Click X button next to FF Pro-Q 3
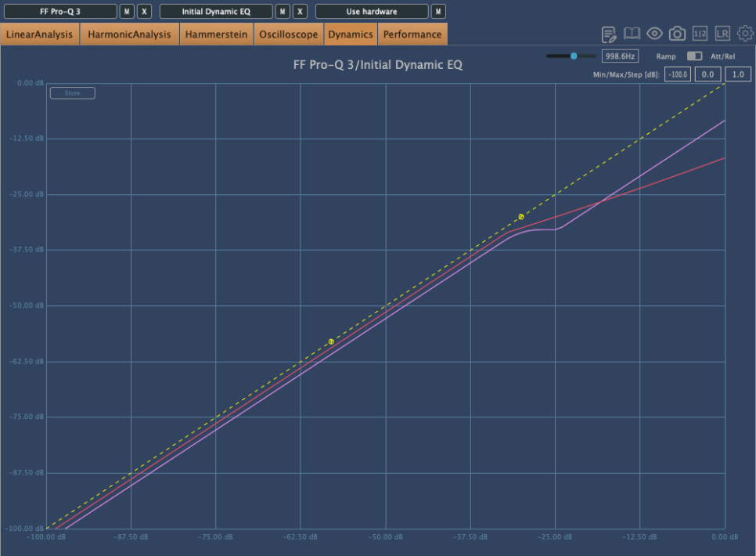Image resolution: width=756 pixels, height=556 pixels. click(144, 12)
